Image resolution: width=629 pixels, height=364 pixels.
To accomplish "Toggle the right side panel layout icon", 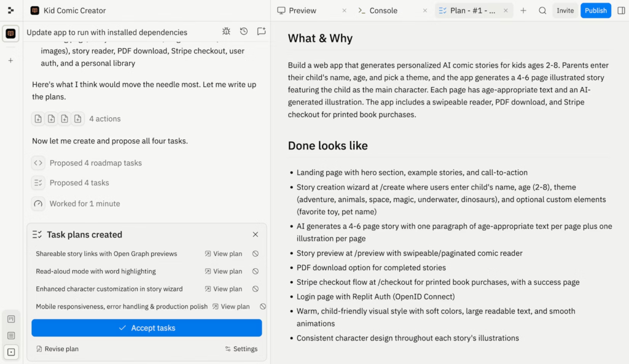I will coord(621,10).
